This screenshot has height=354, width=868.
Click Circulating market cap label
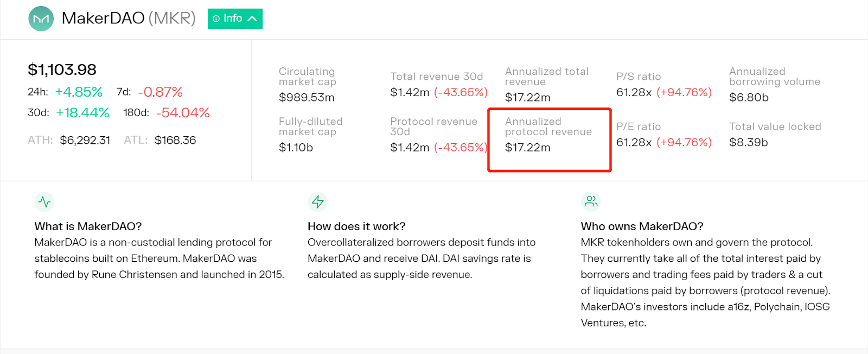tap(308, 77)
